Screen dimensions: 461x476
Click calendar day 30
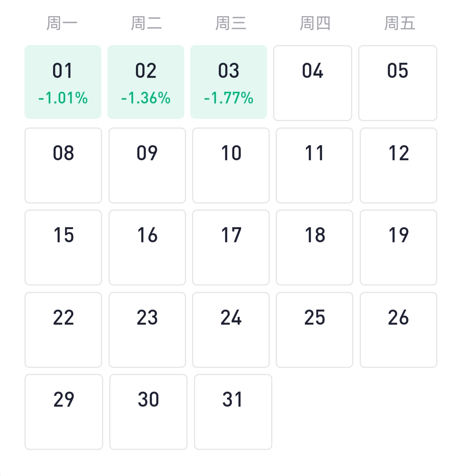pyautogui.click(x=148, y=412)
